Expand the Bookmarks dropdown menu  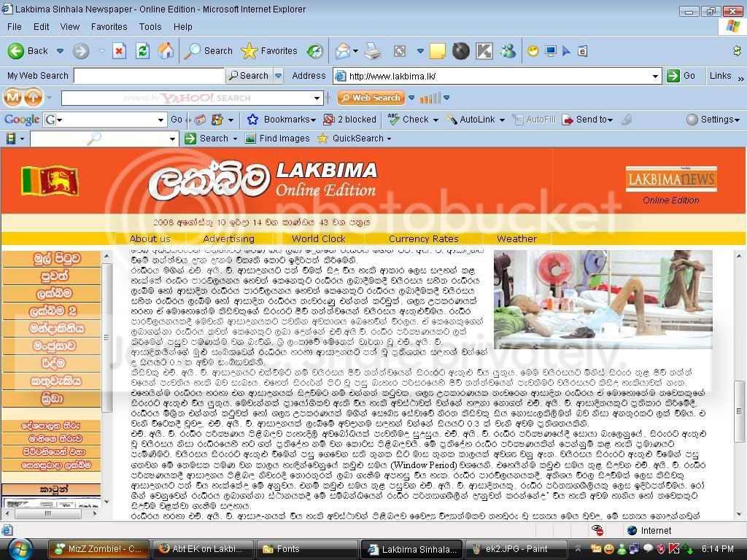click(313, 120)
